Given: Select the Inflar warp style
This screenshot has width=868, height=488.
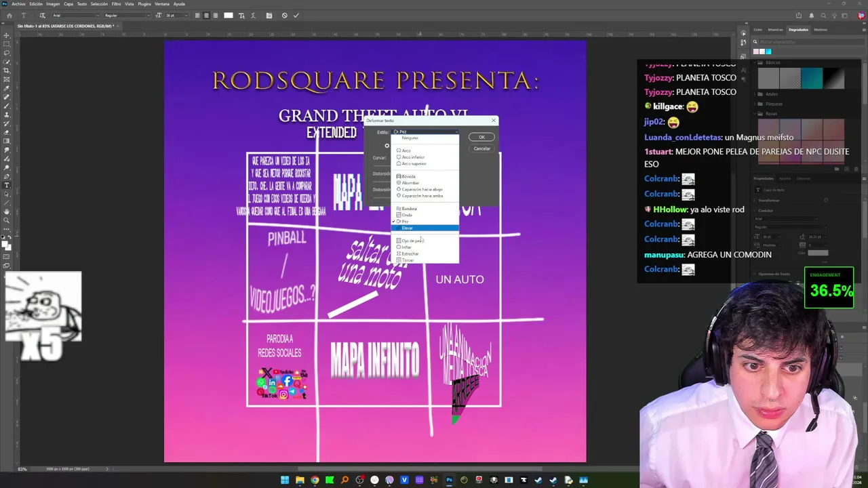Looking at the screenshot, I should pos(425,247).
